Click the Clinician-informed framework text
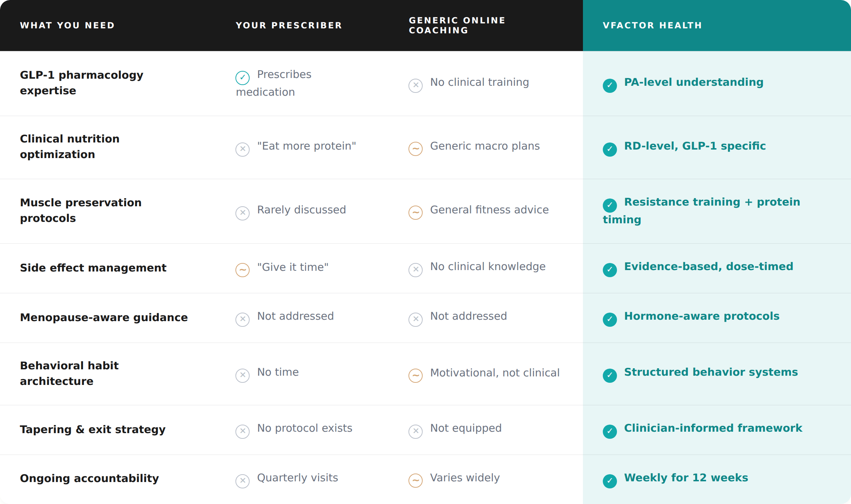 click(713, 428)
